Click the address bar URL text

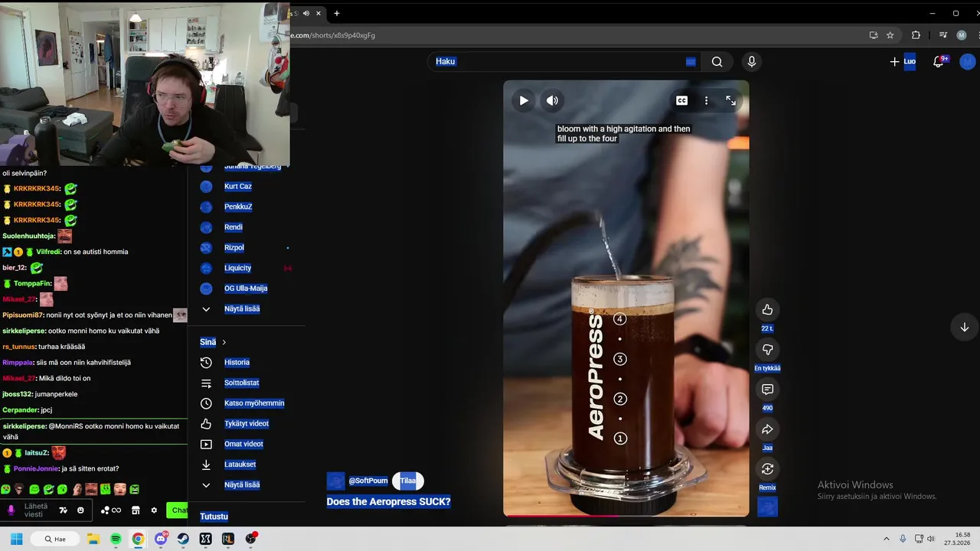pyautogui.click(x=333, y=35)
